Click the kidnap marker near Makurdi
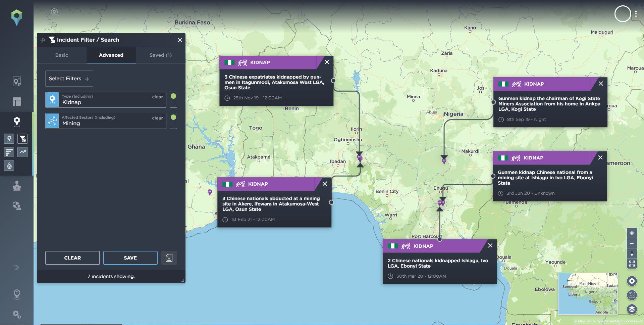Image resolution: width=644 pixels, height=325 pixels. click(x=444, y=161)
